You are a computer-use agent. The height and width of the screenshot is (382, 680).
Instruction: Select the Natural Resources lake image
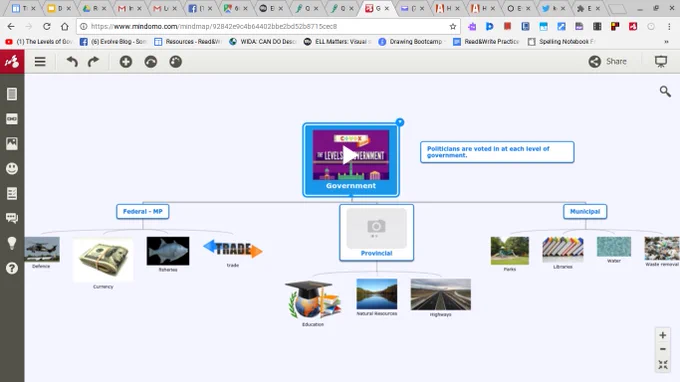(x=376, y=294)
